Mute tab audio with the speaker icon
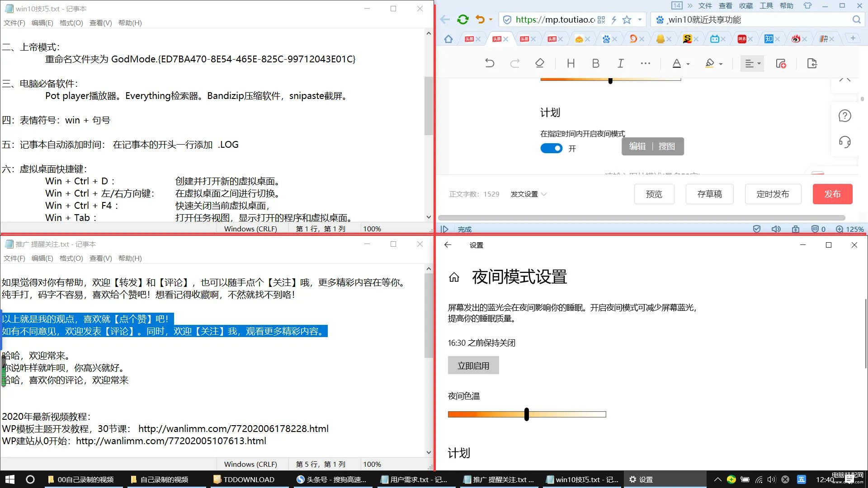 pos(776,229)
